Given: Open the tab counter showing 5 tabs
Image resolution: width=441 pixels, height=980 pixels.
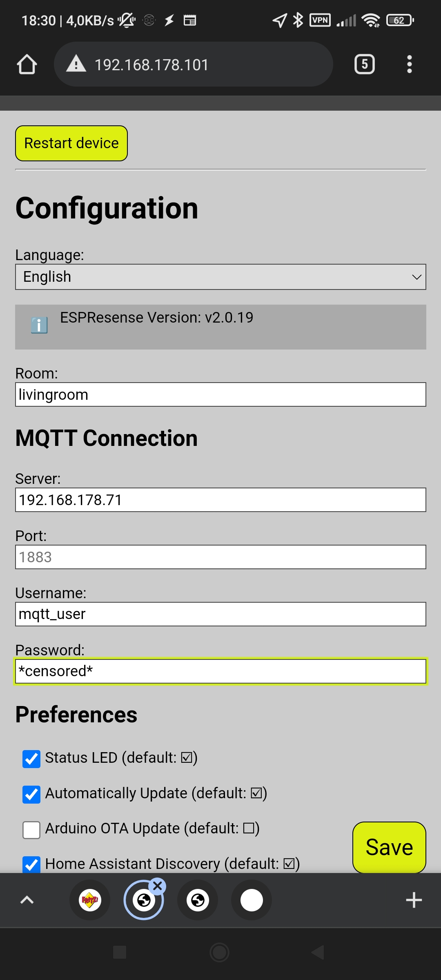Looking at the screenshot, I should (x=364, y=64).
